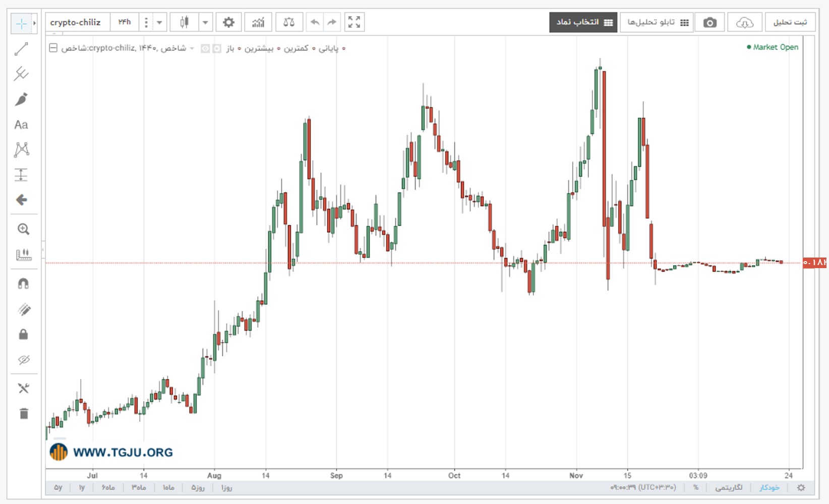Select the trend line drawing tool
Viewport: 829px width, 504px height.
point(21,49)
